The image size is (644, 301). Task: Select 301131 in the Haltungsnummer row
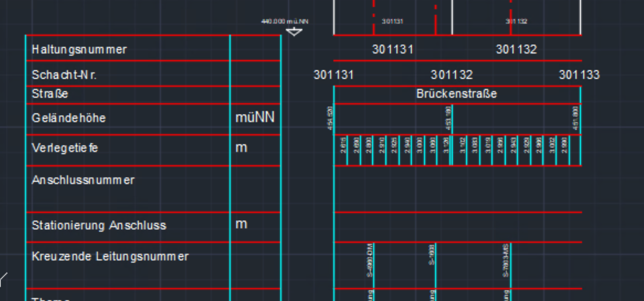392,50
